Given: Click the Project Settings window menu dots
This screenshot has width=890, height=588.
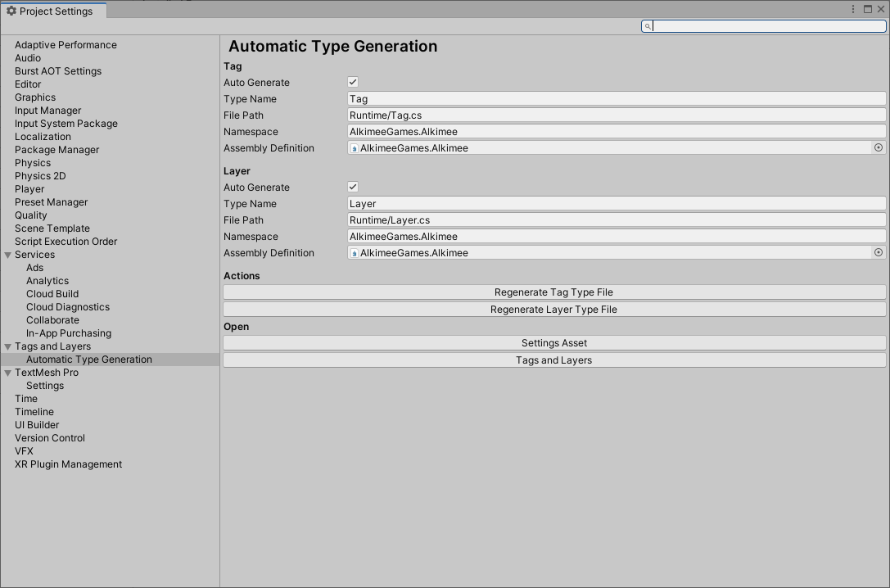Looking at the screenshot, I should [x=853, y=9].
